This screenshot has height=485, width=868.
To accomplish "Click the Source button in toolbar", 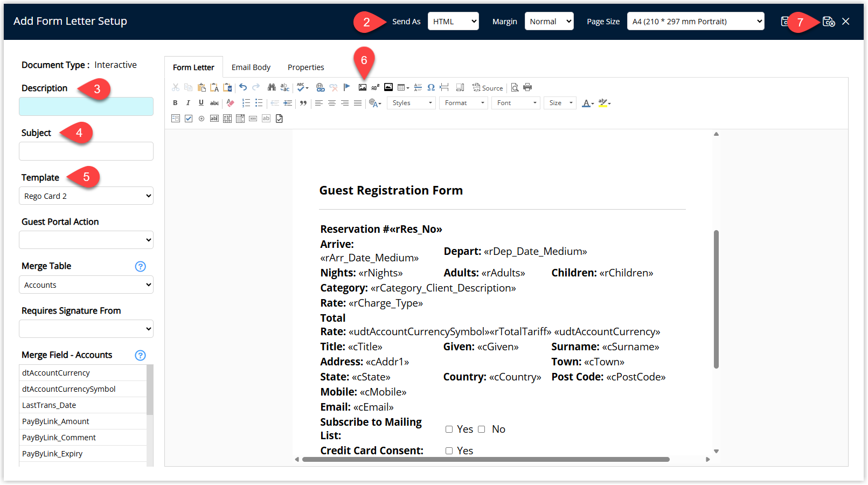I will point(488,88).
